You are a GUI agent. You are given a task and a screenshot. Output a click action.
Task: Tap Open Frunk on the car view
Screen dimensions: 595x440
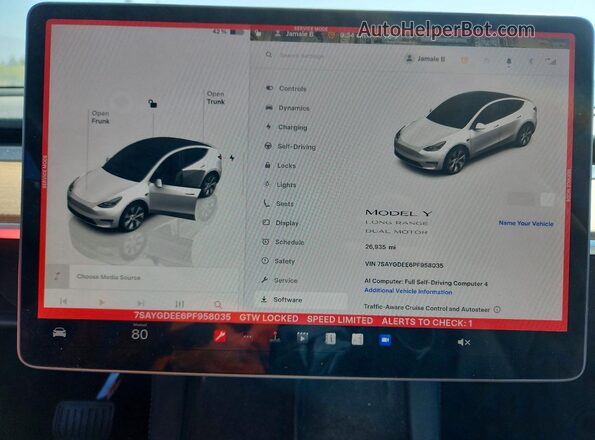100,117
